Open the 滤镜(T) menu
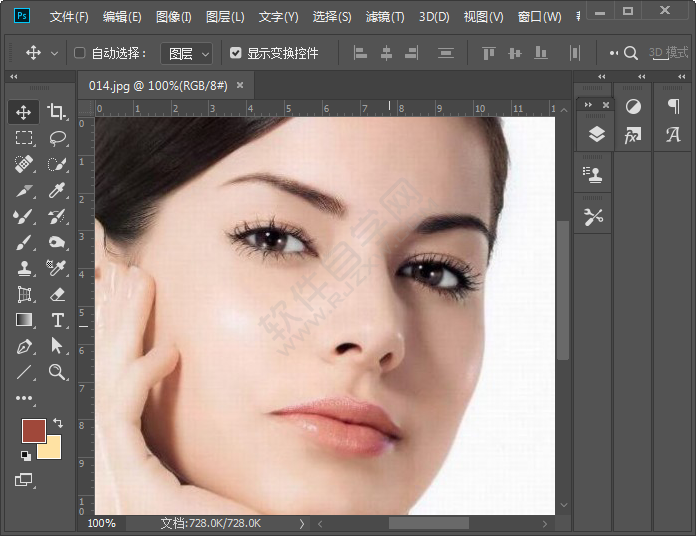 385,17
